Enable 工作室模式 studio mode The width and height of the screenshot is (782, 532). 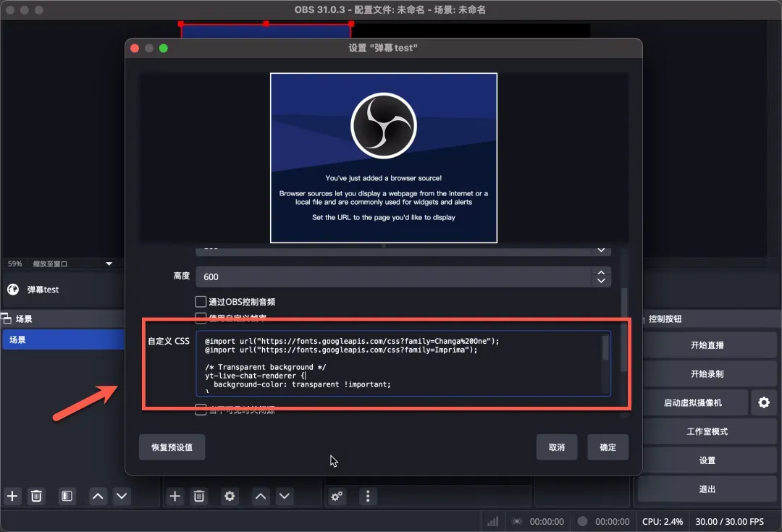pyautogui.click(x=707, y=431)
